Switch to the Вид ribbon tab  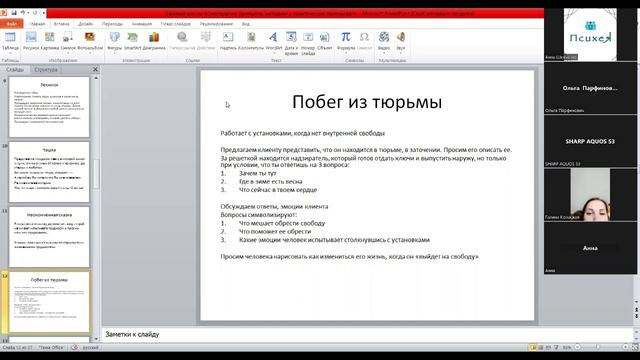coord(246,24)
